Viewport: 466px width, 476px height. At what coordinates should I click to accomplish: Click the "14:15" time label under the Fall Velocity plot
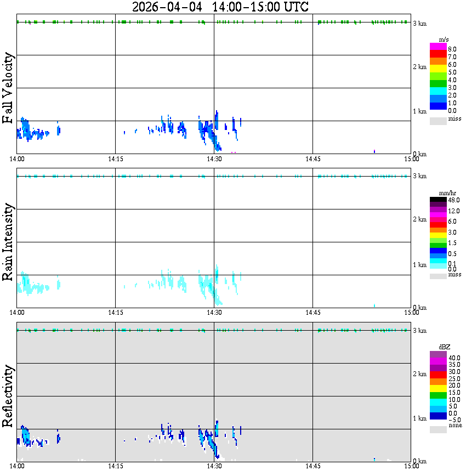pyautogui.click(x=115, y=159)
